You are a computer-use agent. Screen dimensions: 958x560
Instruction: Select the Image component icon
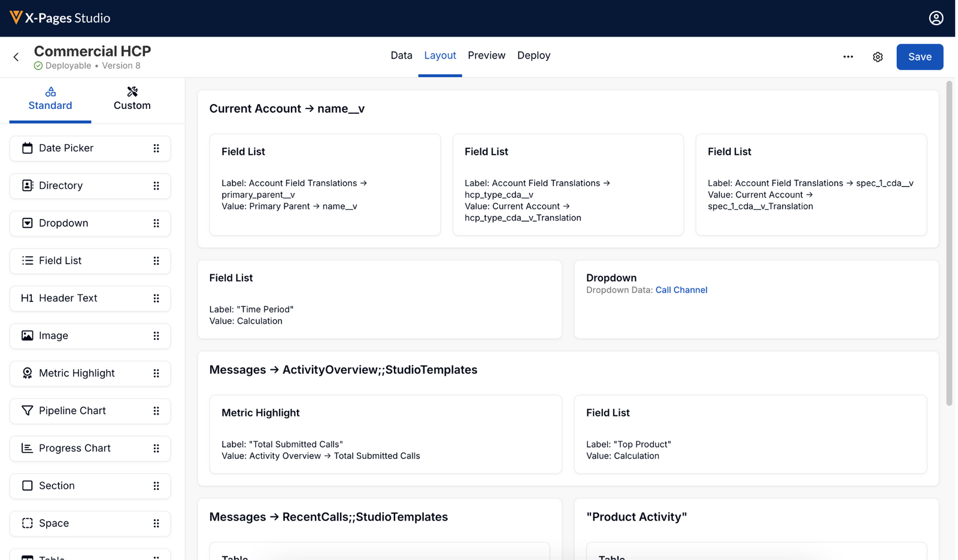pos(27,336)
